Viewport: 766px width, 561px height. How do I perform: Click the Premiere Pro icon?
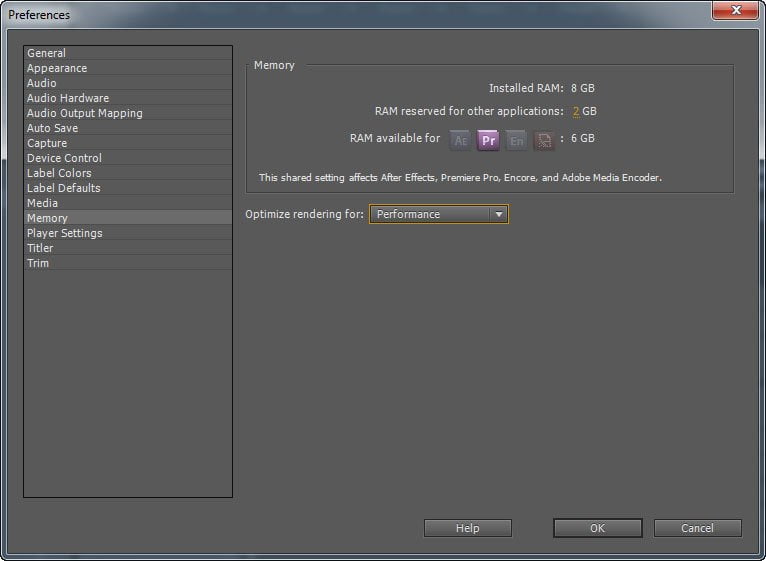point(488,141)
